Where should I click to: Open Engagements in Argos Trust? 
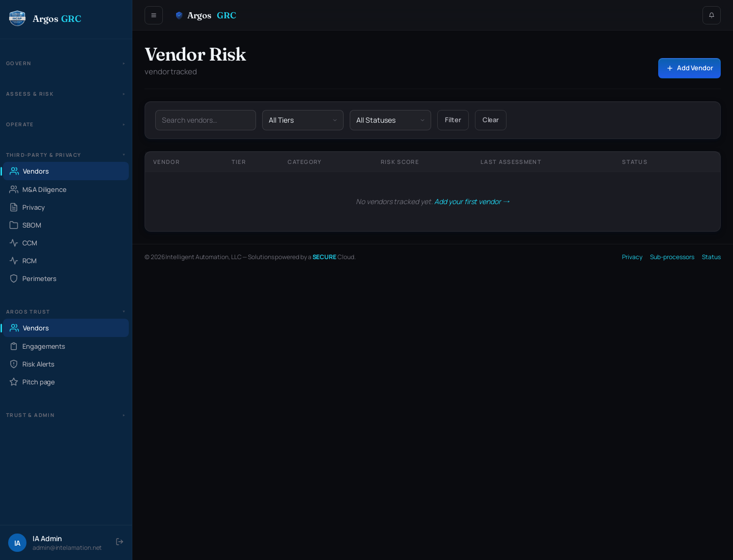click(x=66, y=346)
